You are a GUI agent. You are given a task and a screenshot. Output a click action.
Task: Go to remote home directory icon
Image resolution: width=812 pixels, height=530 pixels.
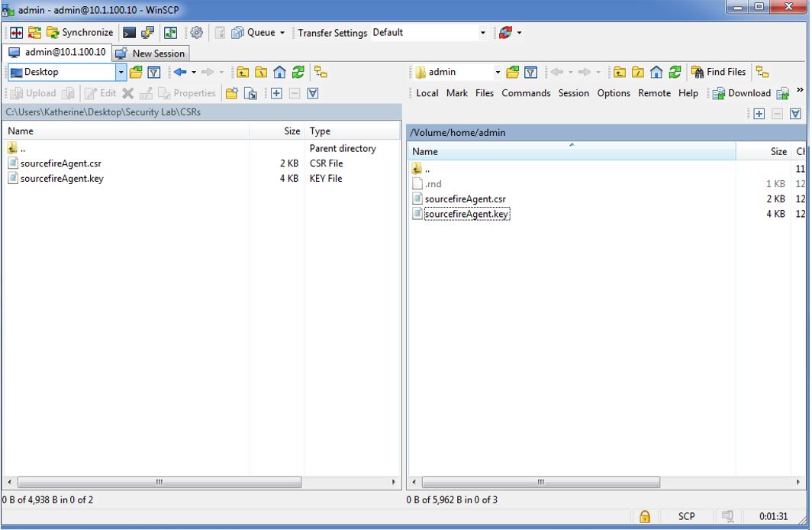(x=656, y=72)
